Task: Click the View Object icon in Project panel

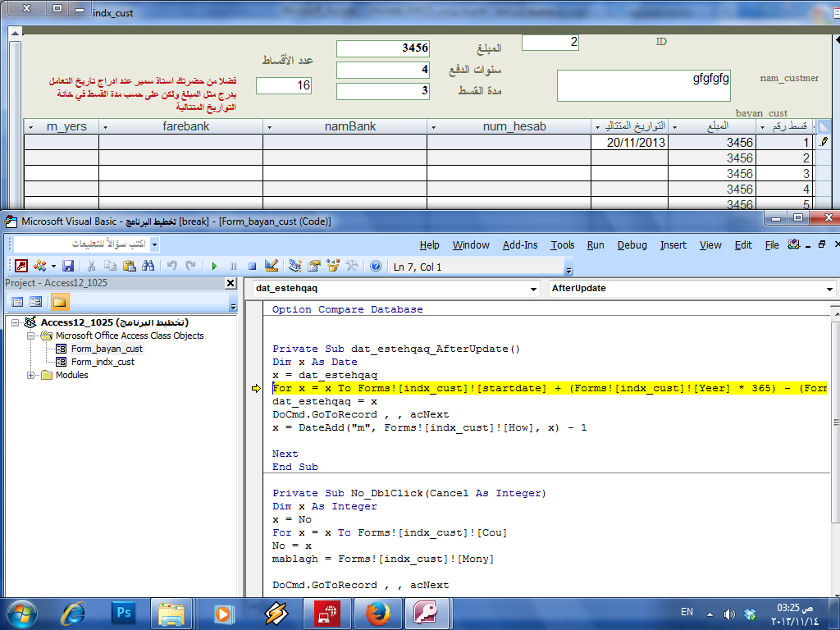Action: [x=36, y=302]
